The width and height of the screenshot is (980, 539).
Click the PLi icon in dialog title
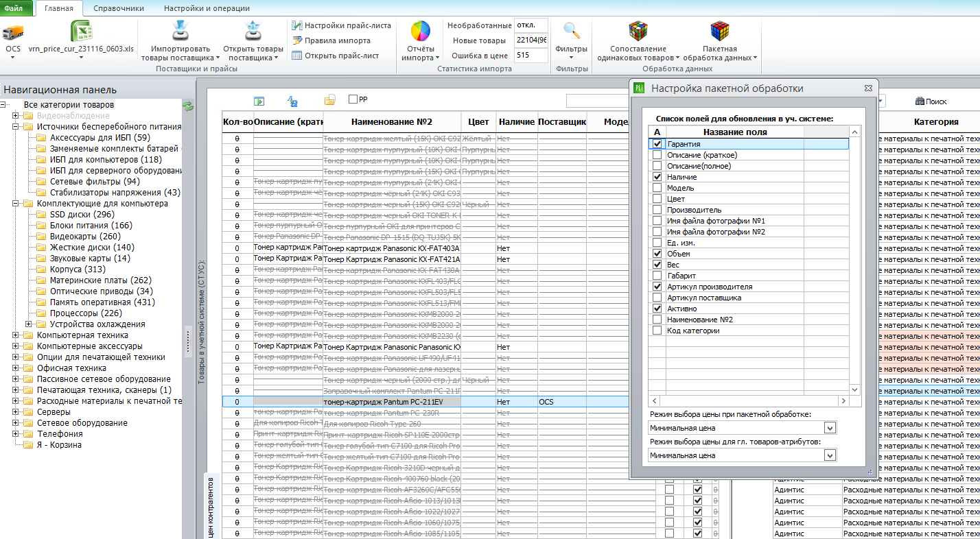point(639,88)
